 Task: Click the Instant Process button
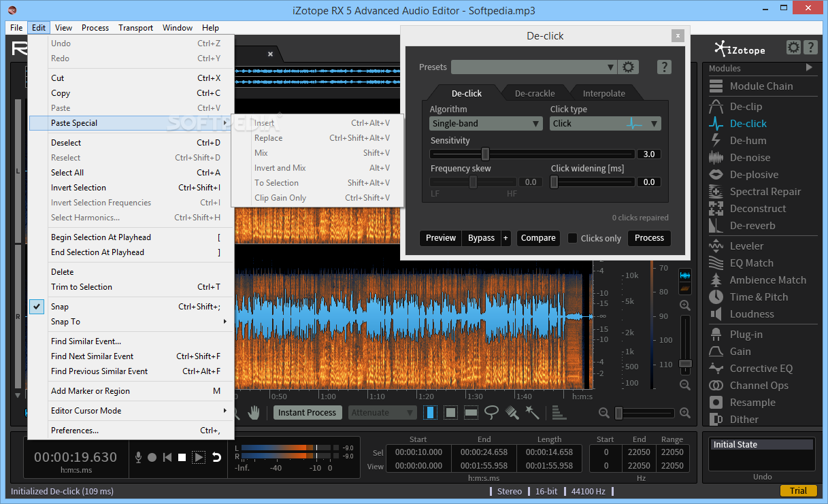point(308,413)
